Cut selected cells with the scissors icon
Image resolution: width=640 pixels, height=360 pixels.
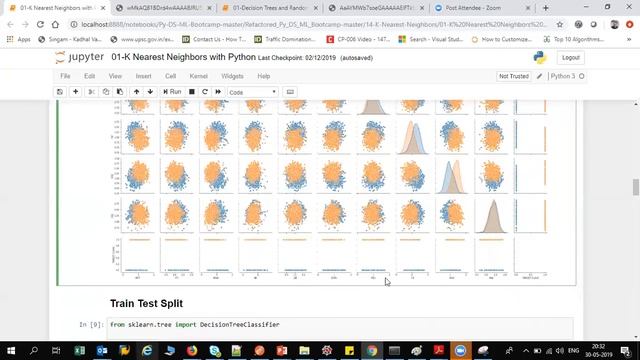tap(91, 92)
